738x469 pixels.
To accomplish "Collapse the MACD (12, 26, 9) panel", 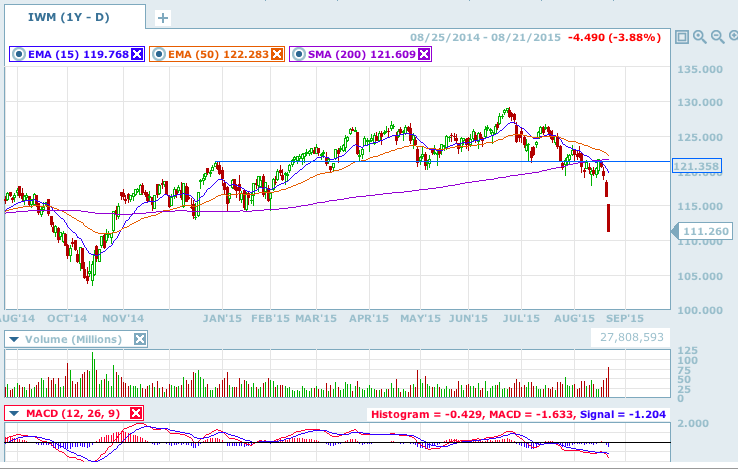I will click(14, 413).
